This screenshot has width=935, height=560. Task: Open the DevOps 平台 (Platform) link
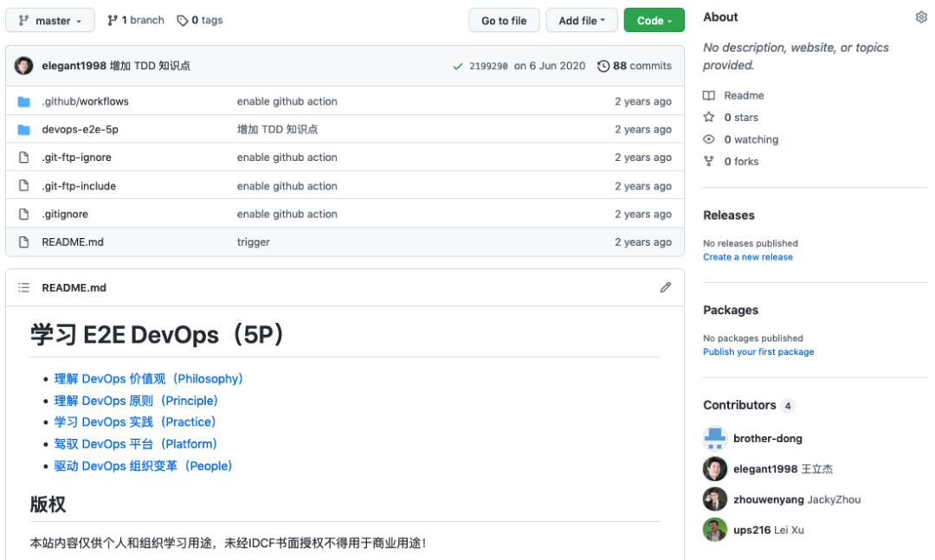(x=135, y=444)
